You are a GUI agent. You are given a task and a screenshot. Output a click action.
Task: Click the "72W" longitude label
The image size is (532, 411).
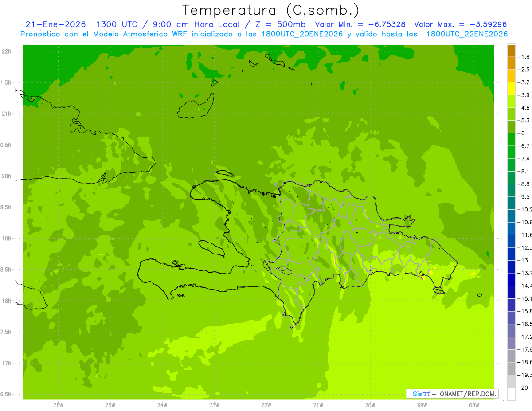tap(266, 405)
